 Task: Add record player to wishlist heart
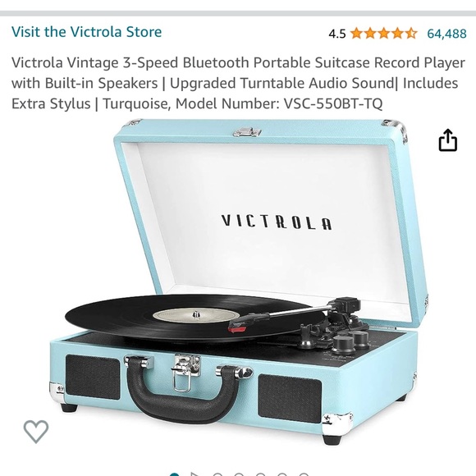point(36,431)
